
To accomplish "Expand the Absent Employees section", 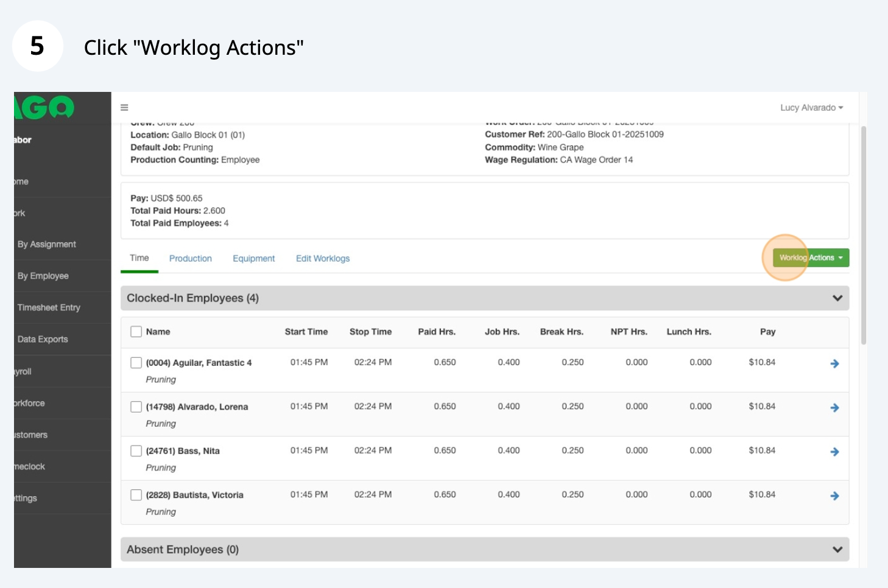I will click(837, 550).
